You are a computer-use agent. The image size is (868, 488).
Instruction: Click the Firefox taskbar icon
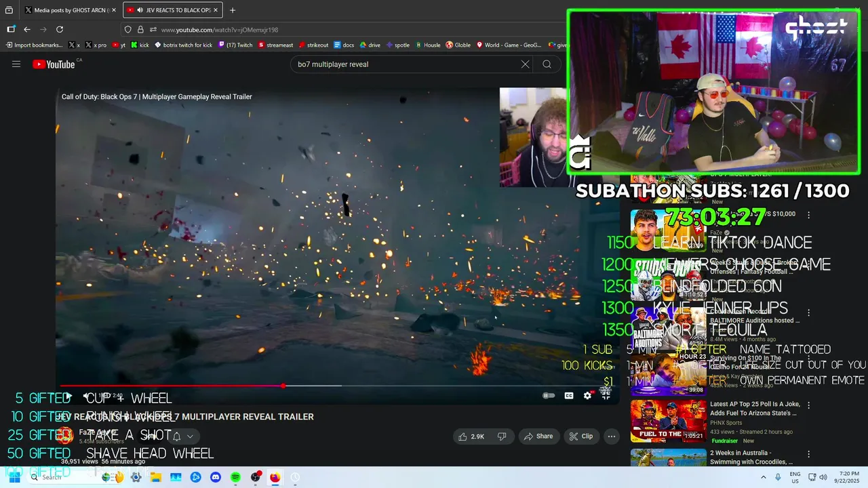click(275, 477)
